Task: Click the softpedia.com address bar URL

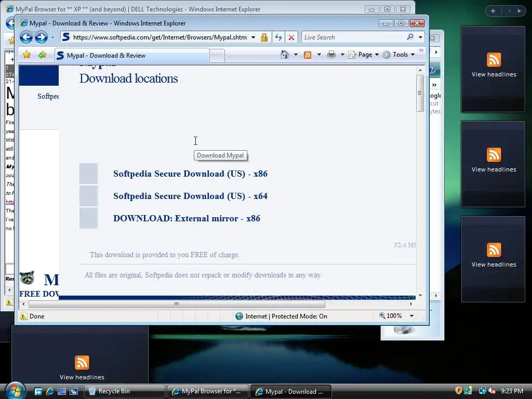Action: tap(160, 37)
